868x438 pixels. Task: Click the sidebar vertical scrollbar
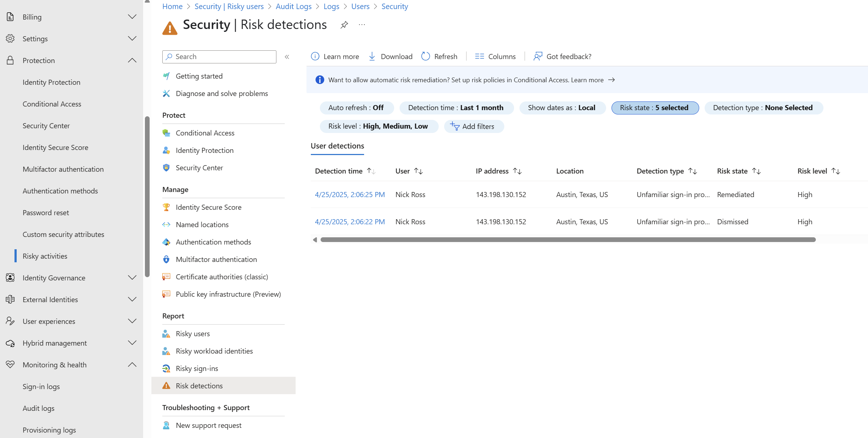(x=147, y=196)
